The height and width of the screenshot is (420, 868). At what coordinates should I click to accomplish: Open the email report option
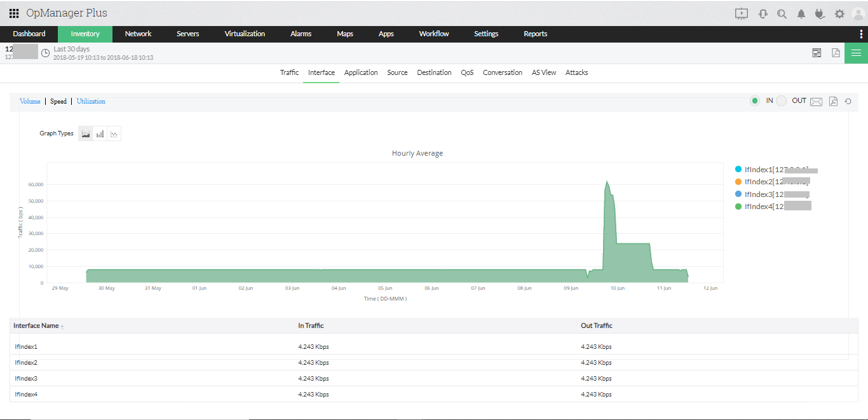(x=816, y=101)
